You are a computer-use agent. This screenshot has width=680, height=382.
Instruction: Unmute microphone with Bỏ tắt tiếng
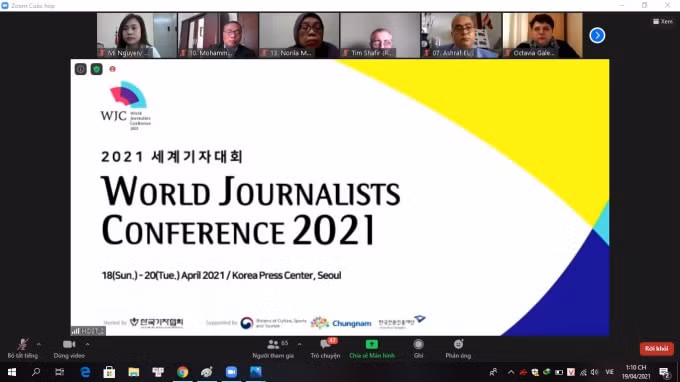(23, 349)
